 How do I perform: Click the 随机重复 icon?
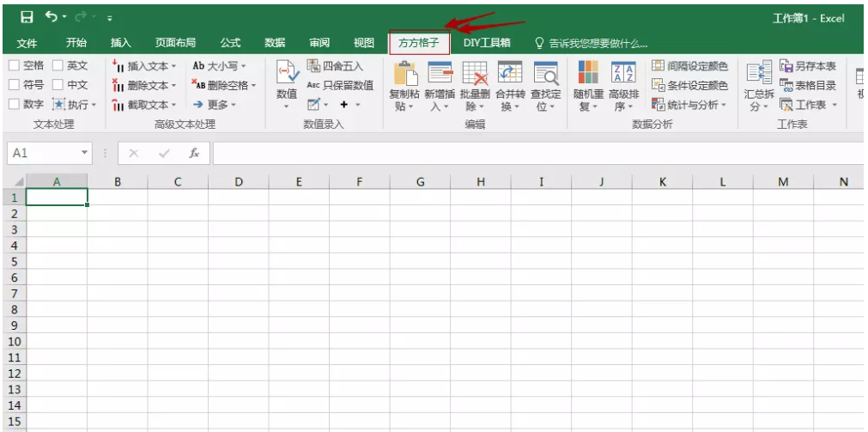point(588,75)
